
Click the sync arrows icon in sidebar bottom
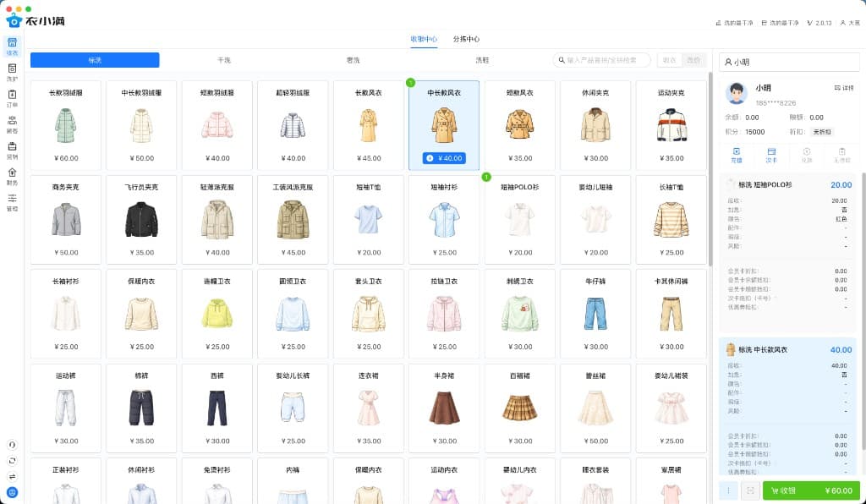coord(12,460)
